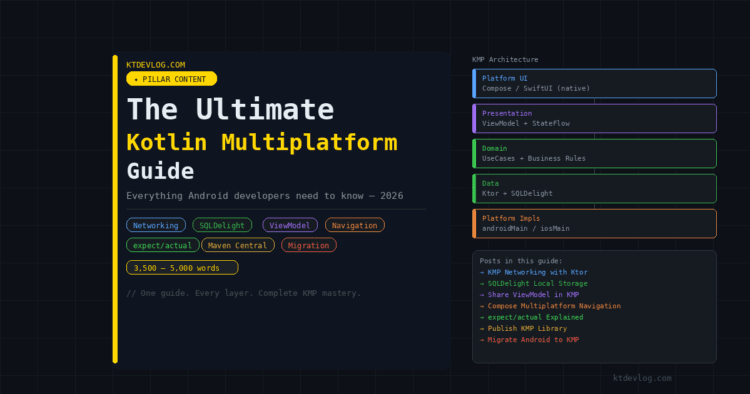750x394 pixels.
Task: Select the Migration tag
Action: click(x=309, y=245)
